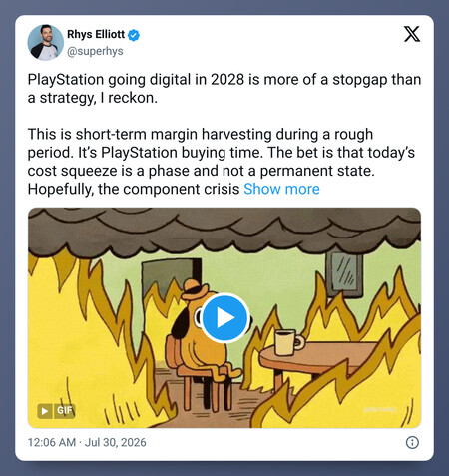The width and height of the screenshot is (449, 476).
Task: Expand the tweet with Show more
Action: click(281, 189)
